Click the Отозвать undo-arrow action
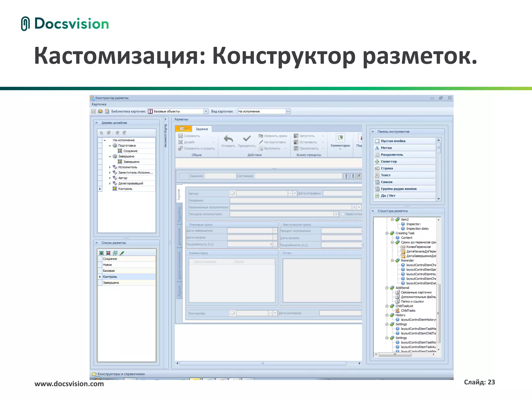The width and height of the screenshot is (532, 399). tap(228, 141)
